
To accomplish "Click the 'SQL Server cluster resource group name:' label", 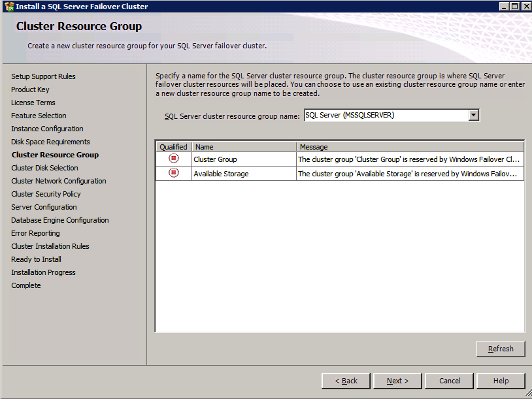I will click(232, 116).
